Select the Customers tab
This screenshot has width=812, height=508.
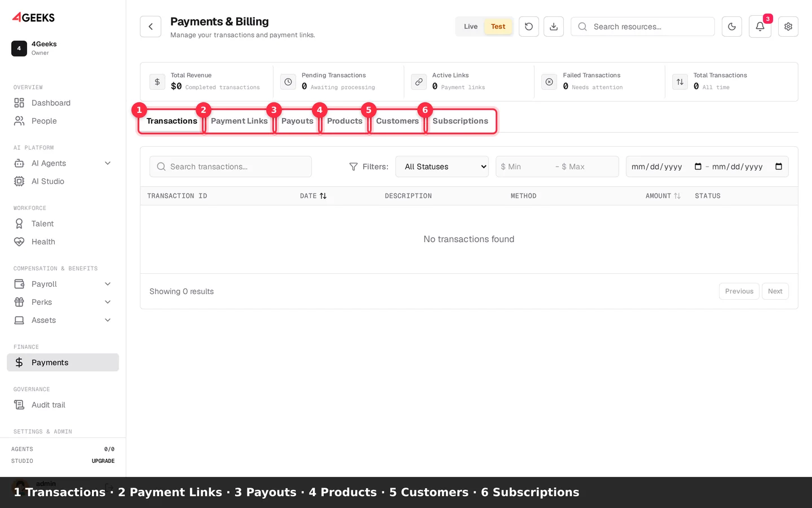point(398,121)
